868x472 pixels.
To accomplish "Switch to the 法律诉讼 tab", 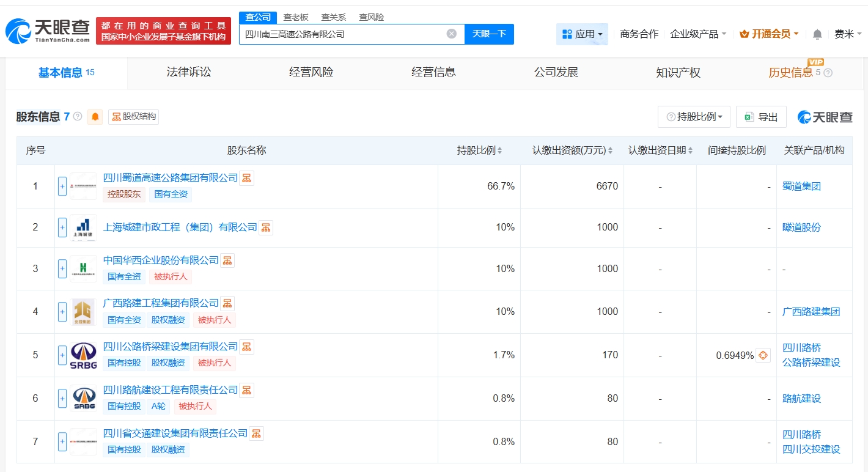I will pos(188,72).
